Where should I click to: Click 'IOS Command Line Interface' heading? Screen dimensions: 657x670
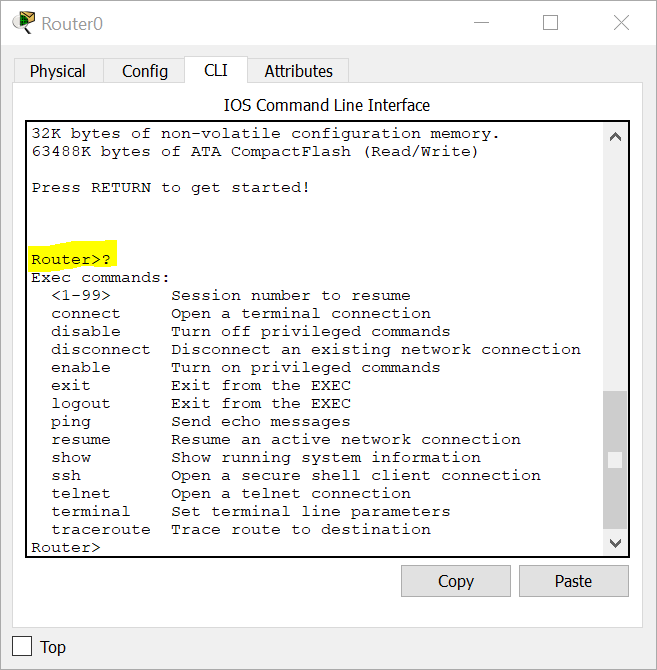[x=327, y=105]
